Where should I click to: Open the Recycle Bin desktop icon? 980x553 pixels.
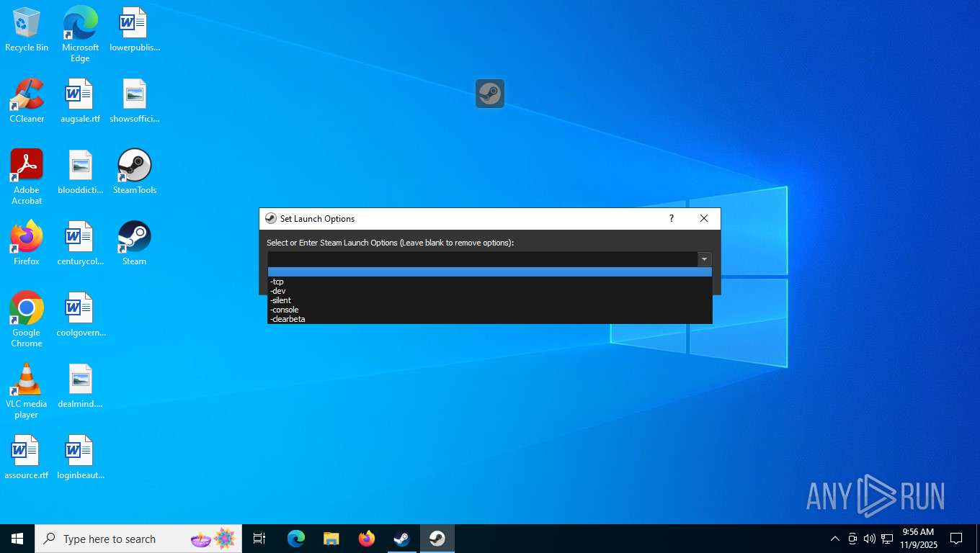click(x=27, y=30)
